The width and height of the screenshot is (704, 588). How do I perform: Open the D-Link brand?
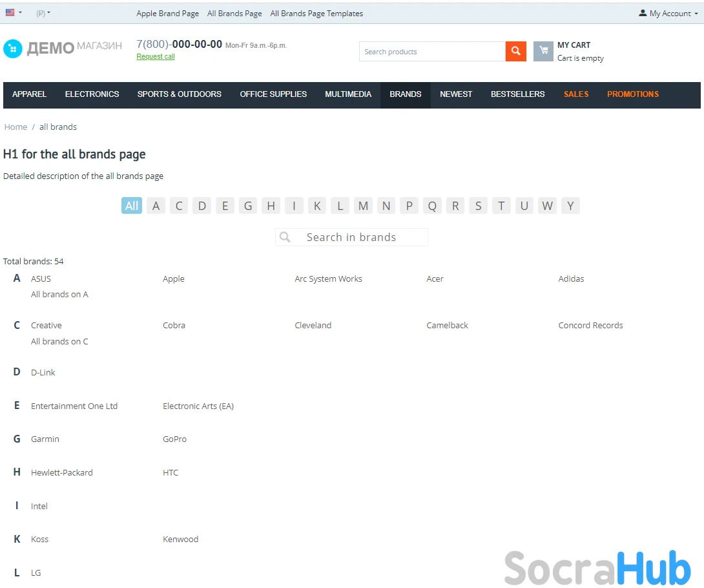(x=43, y=372)
